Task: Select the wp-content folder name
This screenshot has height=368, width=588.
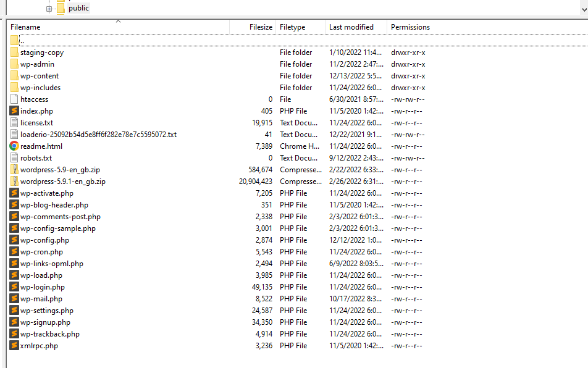Action: (x=40, y=76)
